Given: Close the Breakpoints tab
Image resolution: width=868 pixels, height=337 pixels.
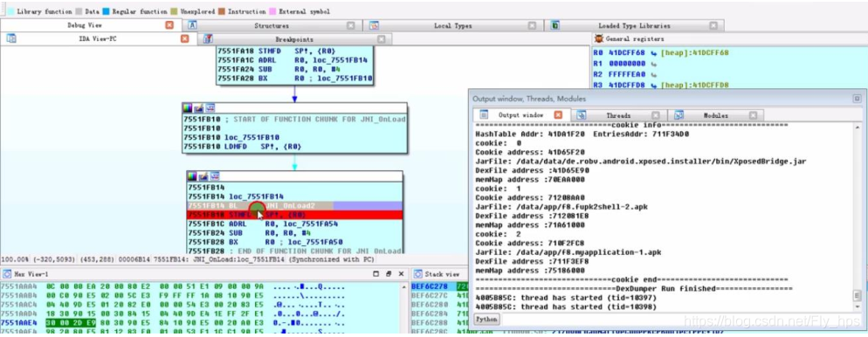Looking at the screenshot, I should point(382,39).
